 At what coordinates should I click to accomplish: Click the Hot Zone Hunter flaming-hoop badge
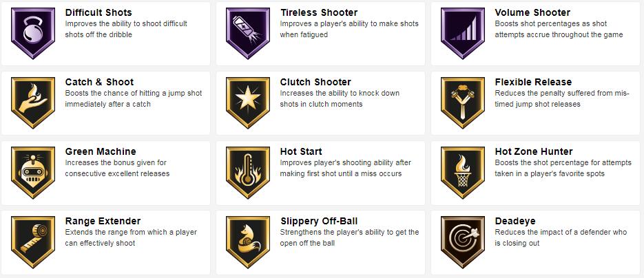(462, 173)
